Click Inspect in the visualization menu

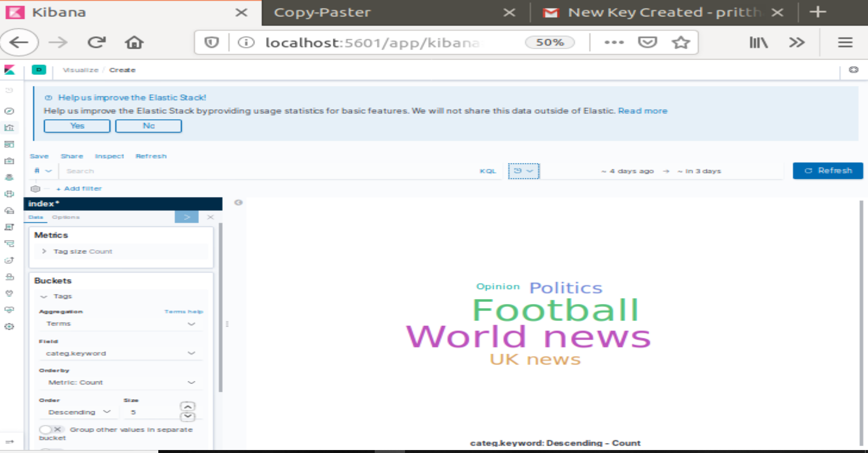(x=109, y=156)
